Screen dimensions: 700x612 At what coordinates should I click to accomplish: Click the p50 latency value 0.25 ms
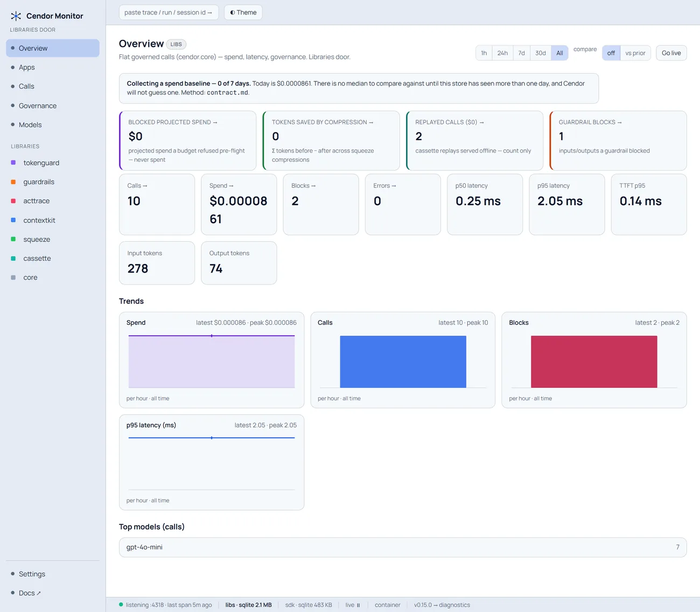click(478, 201)
